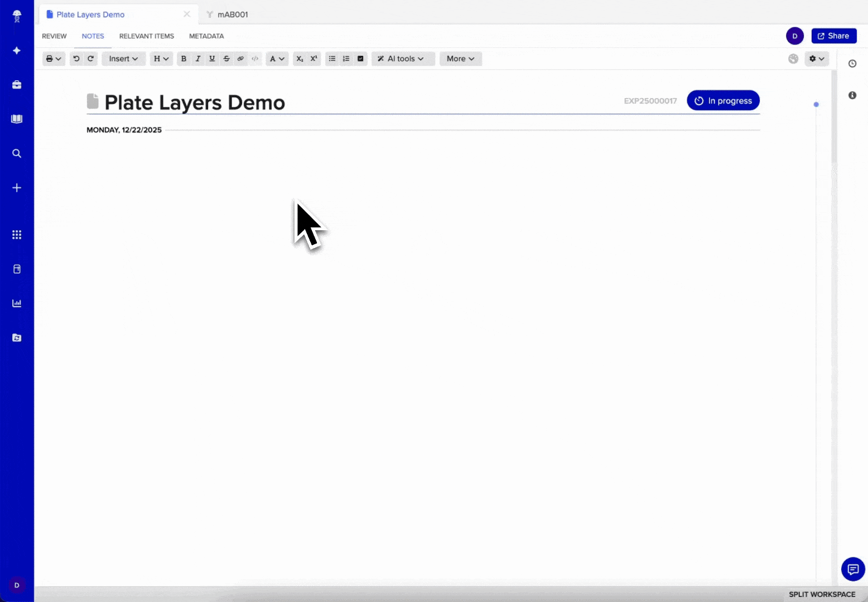Open the Metadata tab
Image resolution: width=868 pixels, height=602 pixels.
tap(206, 36)
